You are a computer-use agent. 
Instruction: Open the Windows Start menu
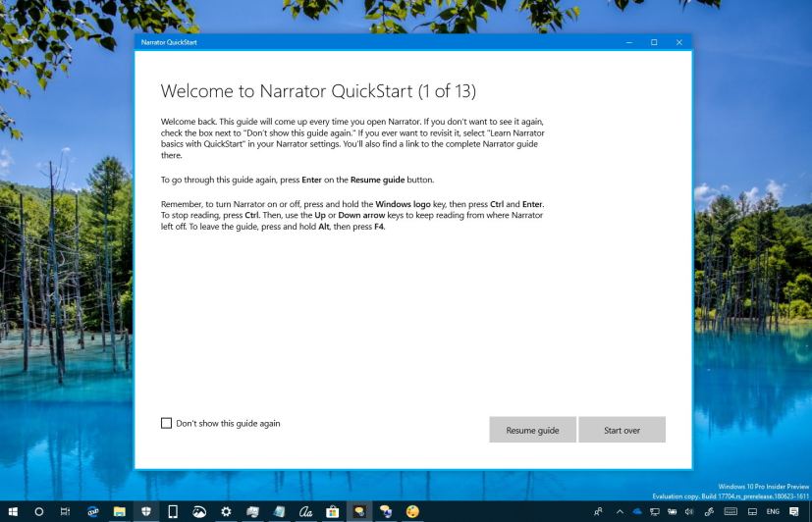(x=13, y=511)
